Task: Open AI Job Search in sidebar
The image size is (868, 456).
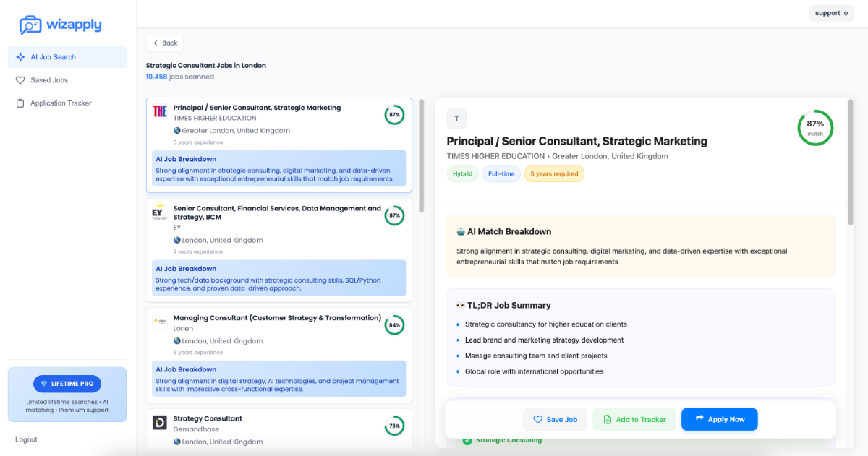Action: (67, 57)
